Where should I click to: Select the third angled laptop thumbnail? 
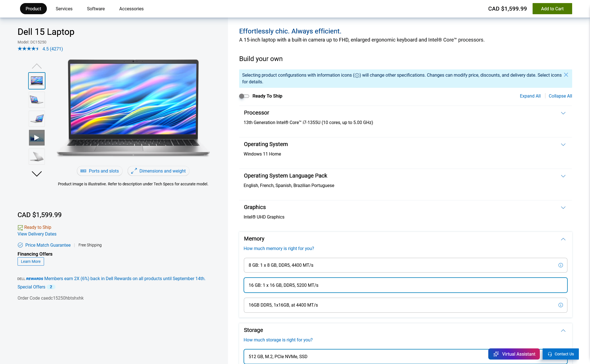click(37, 119)
